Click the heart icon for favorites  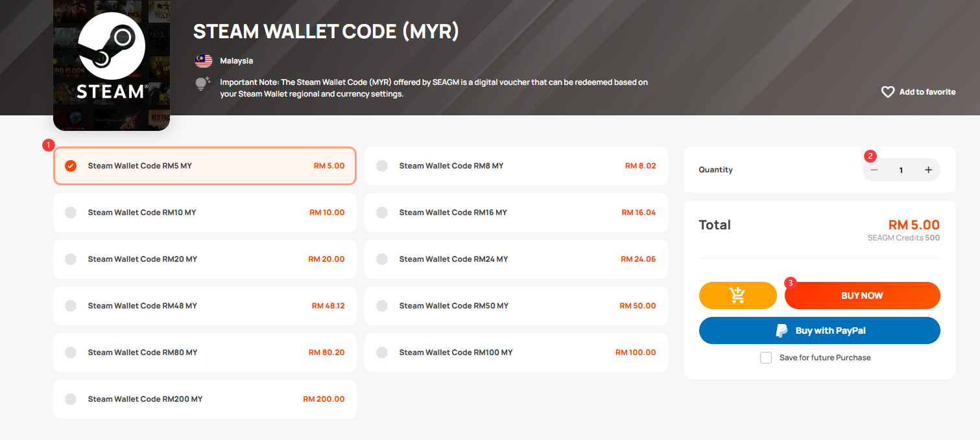click(x=888, y=92)
